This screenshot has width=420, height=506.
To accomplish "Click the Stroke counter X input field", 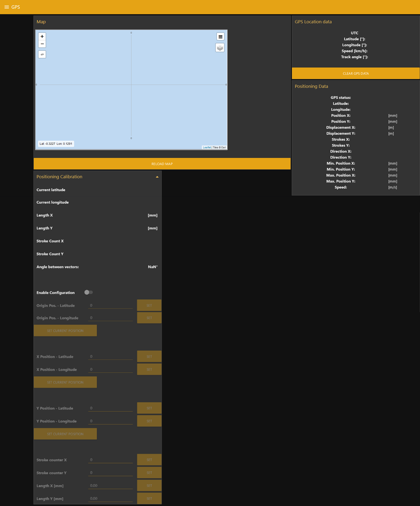I will click(110, 460).
